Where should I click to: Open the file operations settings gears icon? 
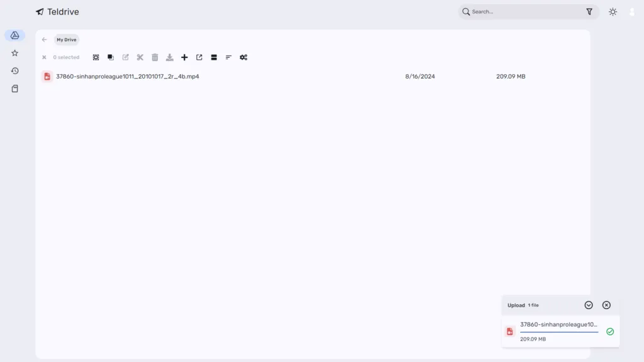[243, 57]
